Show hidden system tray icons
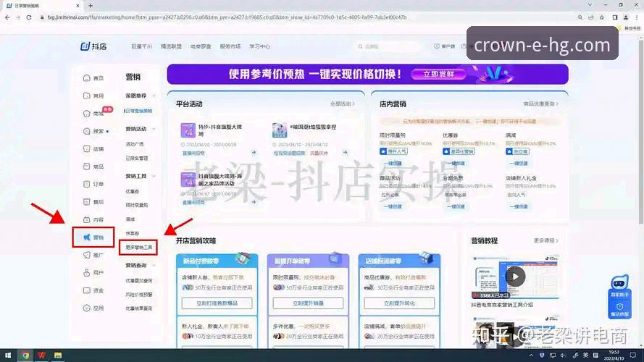644x362 pixels. click(531, 355)
